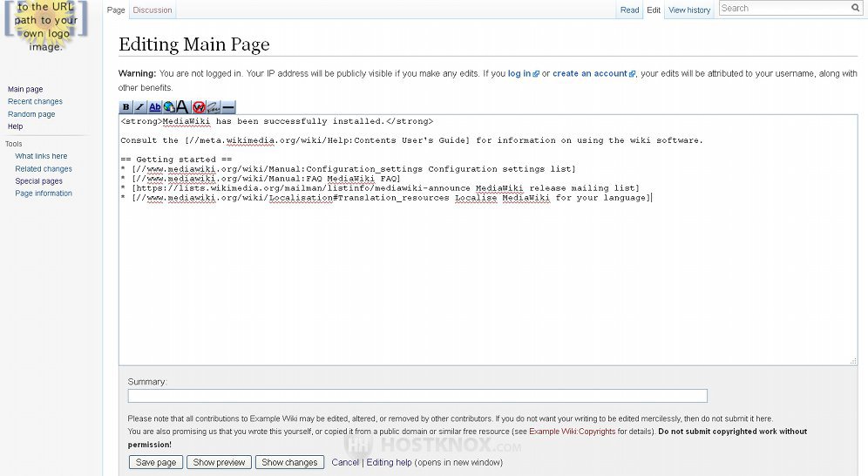
Task: Click the wiki logo image
Action: tap(46, 26)
